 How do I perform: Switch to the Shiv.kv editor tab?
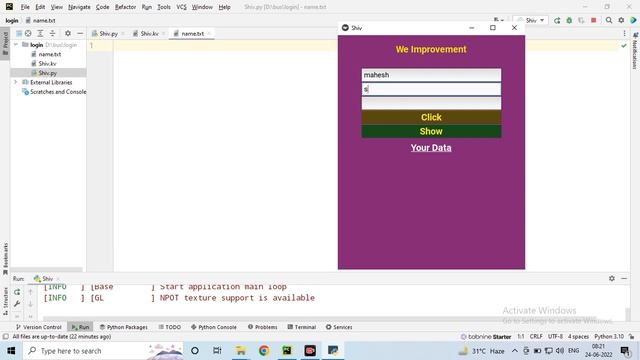pyautogui.click(x=149, y=33)
